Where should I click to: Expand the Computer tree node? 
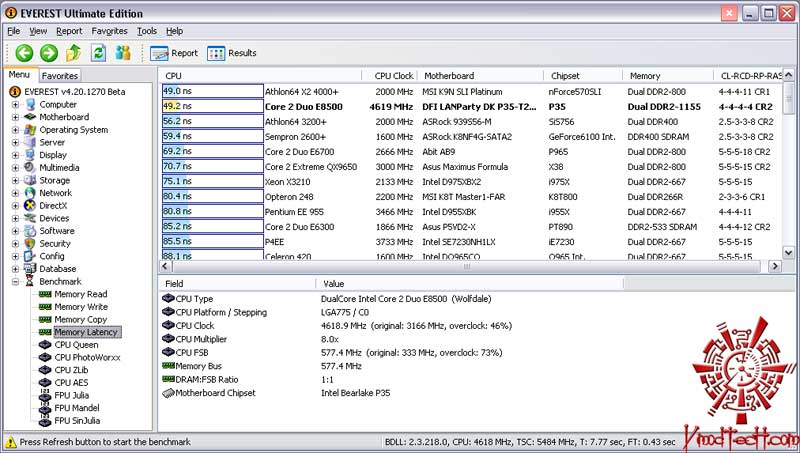(x=15, y=105)
